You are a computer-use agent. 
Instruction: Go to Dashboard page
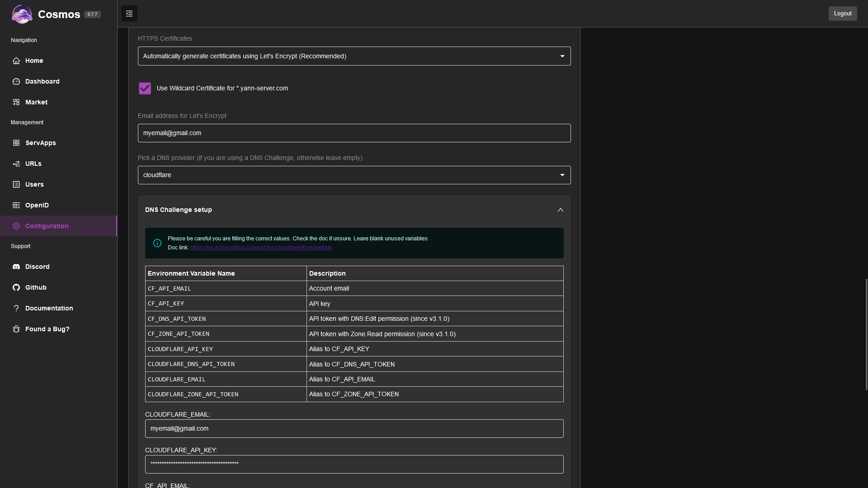pos(59,81)
